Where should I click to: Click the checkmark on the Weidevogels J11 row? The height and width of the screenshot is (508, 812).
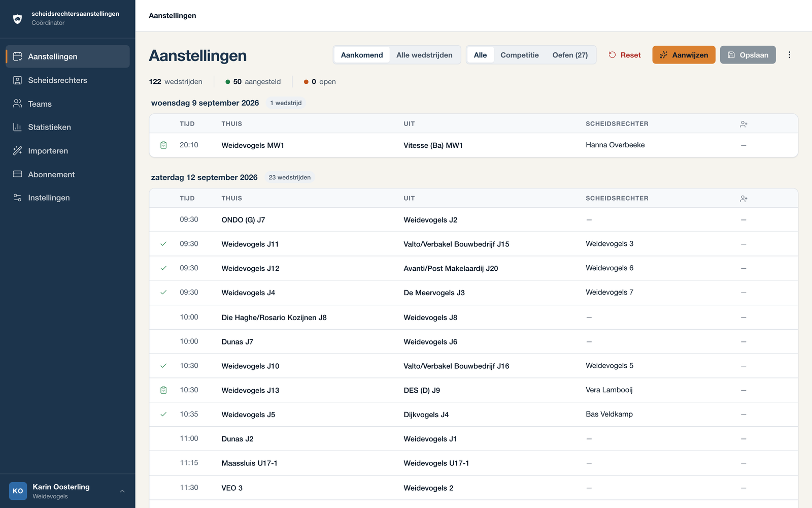coord(163,244)
